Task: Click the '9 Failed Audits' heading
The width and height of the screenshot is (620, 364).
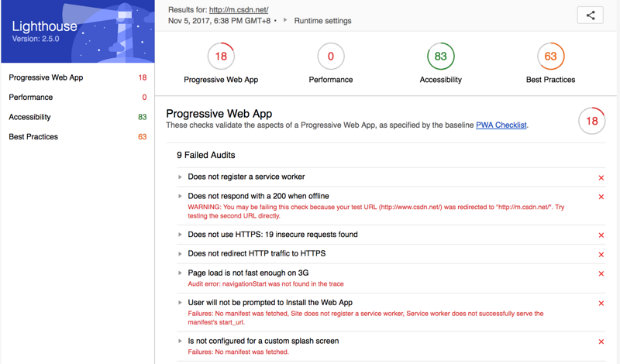Action: 206,156
